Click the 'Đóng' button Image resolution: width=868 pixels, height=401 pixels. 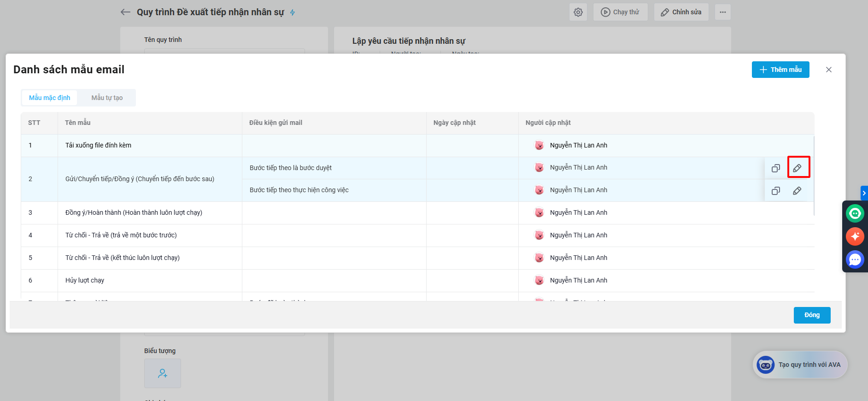[x=812, y=315]
